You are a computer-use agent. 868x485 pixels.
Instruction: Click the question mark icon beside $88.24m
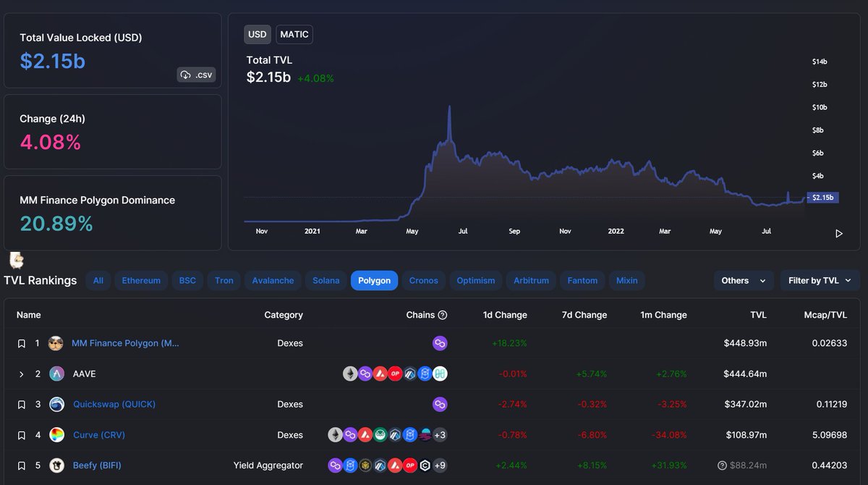722,465
